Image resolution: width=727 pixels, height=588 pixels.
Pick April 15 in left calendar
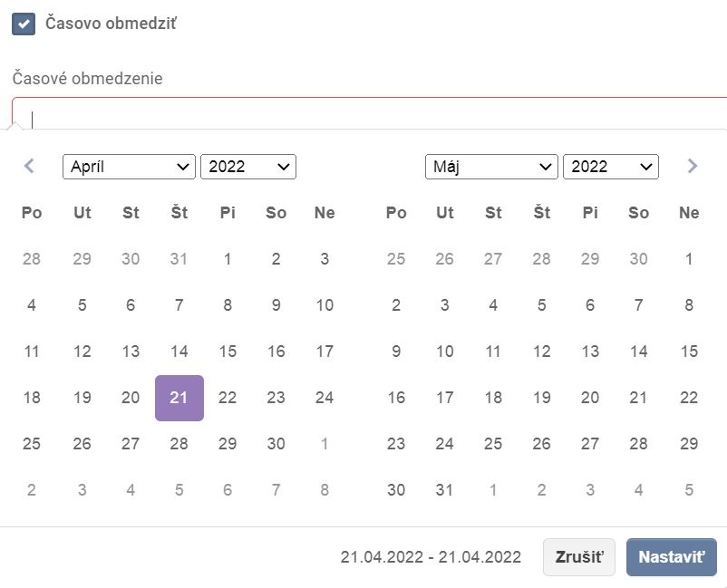point(228,352)
